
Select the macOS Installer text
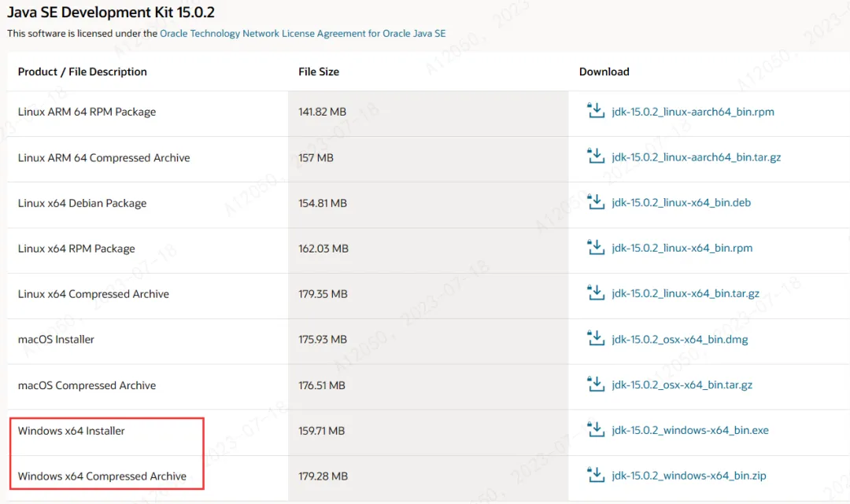tap(56, 340)
